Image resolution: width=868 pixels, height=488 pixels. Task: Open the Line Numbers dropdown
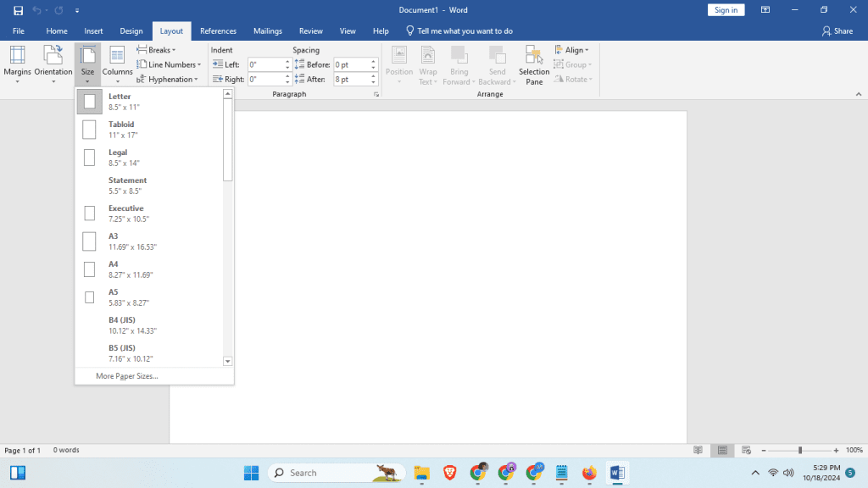(x=169, y=64)
